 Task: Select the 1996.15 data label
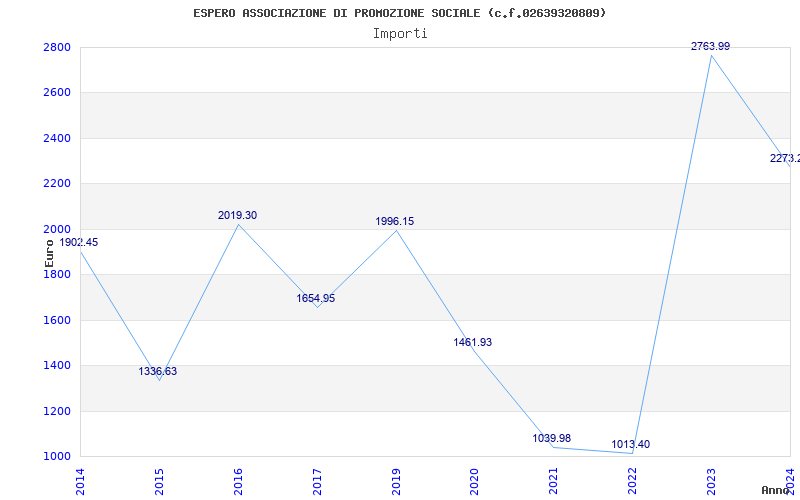tap(395, 221)
